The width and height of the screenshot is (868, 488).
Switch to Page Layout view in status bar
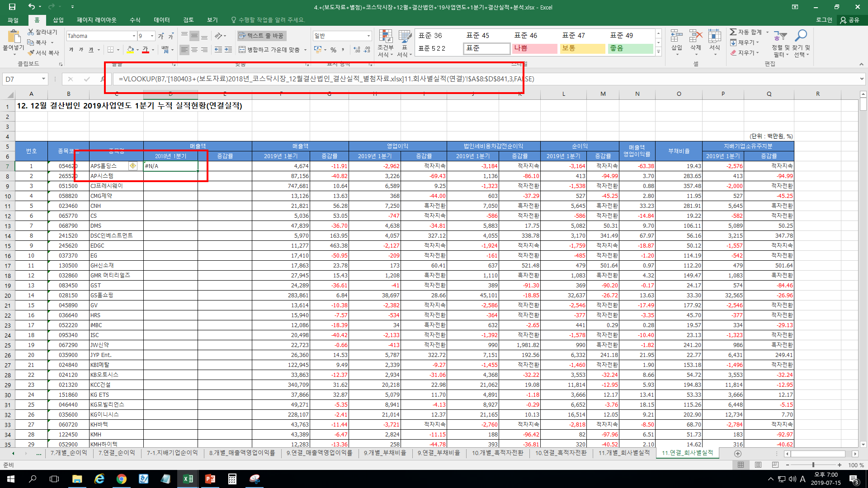pos(758,465)
